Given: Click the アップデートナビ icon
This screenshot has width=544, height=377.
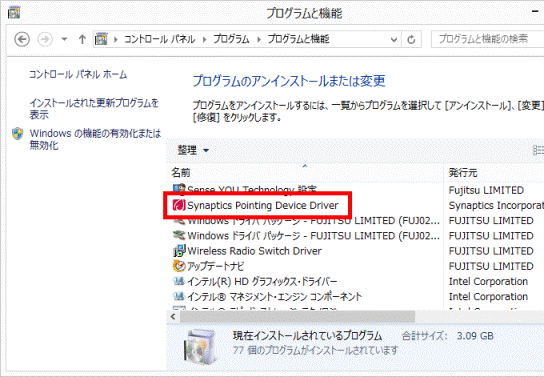Looking at the screenshot, I should 179,266.
